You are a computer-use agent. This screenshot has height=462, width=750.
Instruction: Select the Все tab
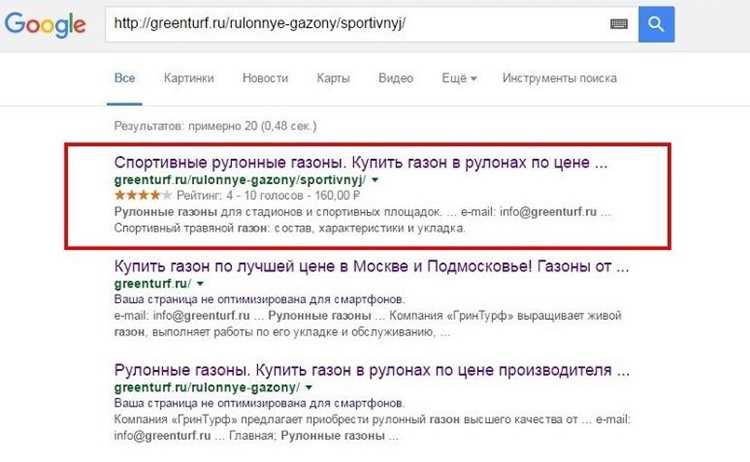pyautogui.click(x=124, y=78)
